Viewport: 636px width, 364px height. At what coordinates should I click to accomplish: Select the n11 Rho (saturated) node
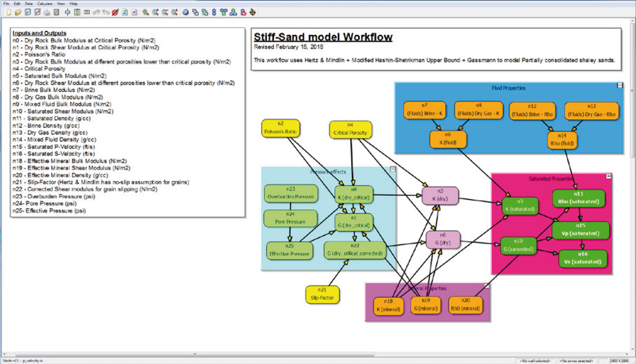pos(578,198)
